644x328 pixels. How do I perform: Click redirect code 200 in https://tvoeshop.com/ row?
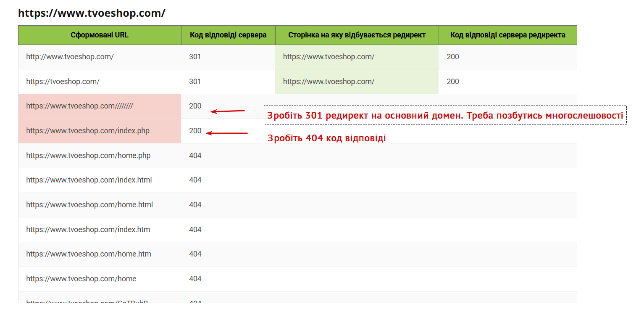click(x=453, y=82)
